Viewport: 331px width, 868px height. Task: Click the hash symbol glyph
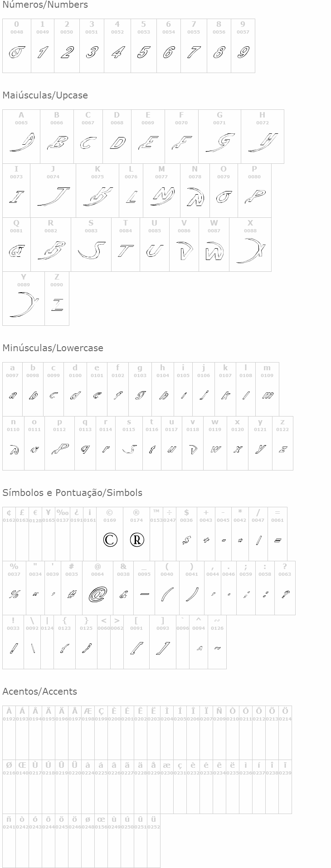tap(72, 594)
